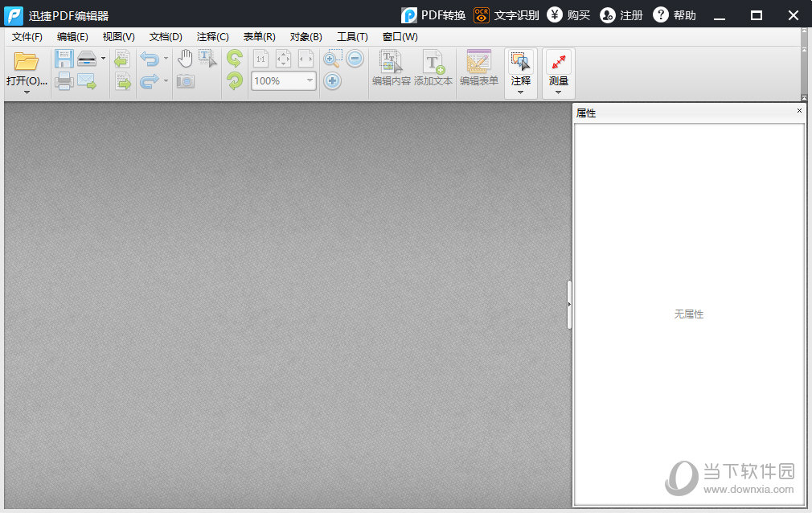Click the 编辑表单 edit form tool
812x513 pixels.
[478, 68]
